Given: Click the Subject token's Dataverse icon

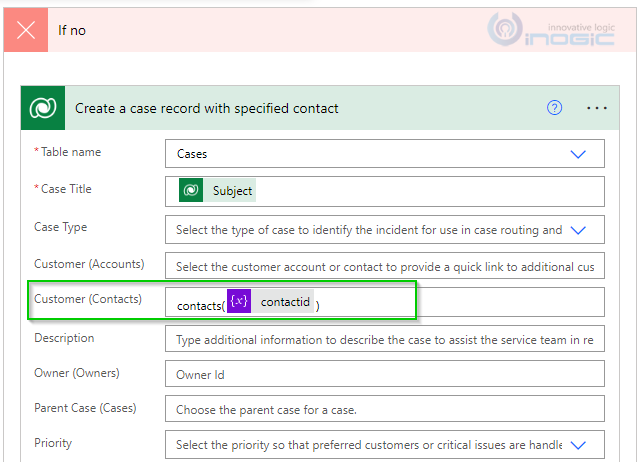Looking at the screenshot, I should tap(191, 191).
